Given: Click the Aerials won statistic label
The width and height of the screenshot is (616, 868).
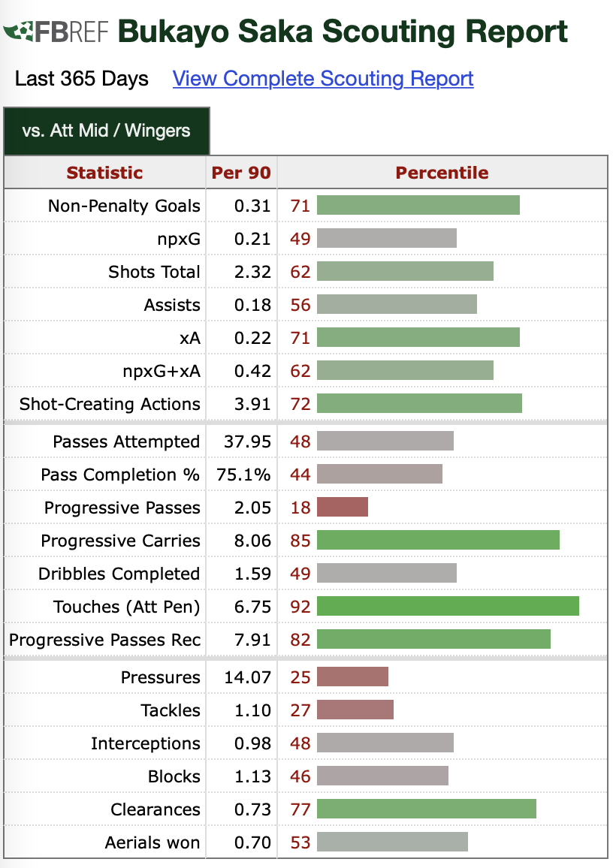Looking at the screenshot, I should pyautogui.click(x=152, y=842).
